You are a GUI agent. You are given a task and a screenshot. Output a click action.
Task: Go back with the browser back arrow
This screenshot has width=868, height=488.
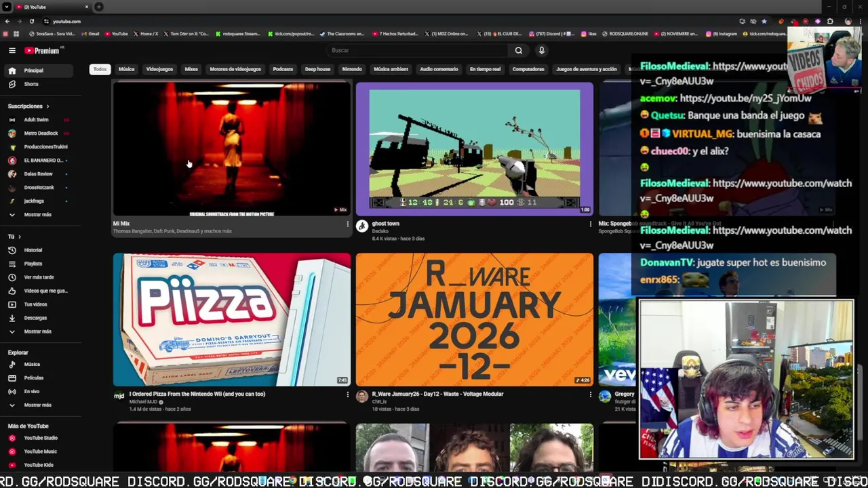tap(6, 21)
